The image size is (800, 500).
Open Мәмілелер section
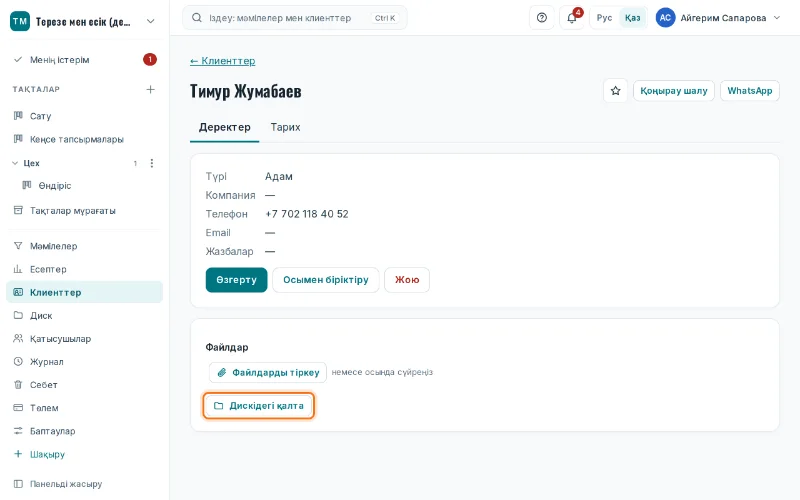tap(84, 246)
